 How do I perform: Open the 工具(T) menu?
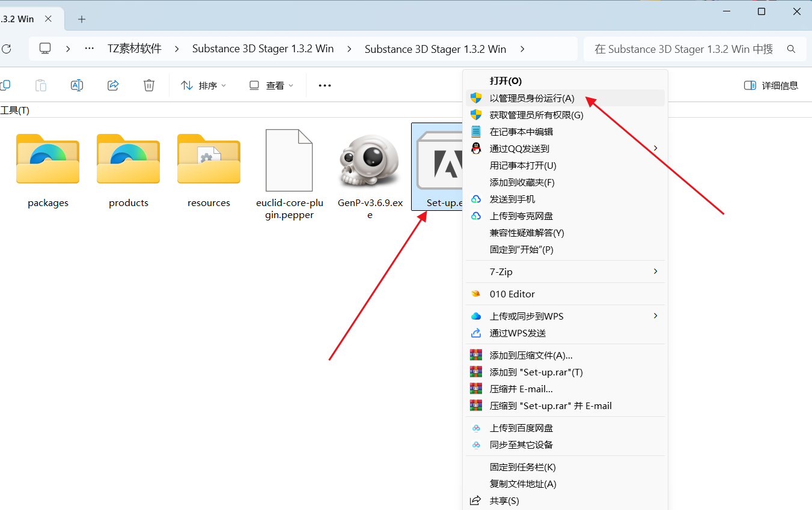(x=14, y=111)
